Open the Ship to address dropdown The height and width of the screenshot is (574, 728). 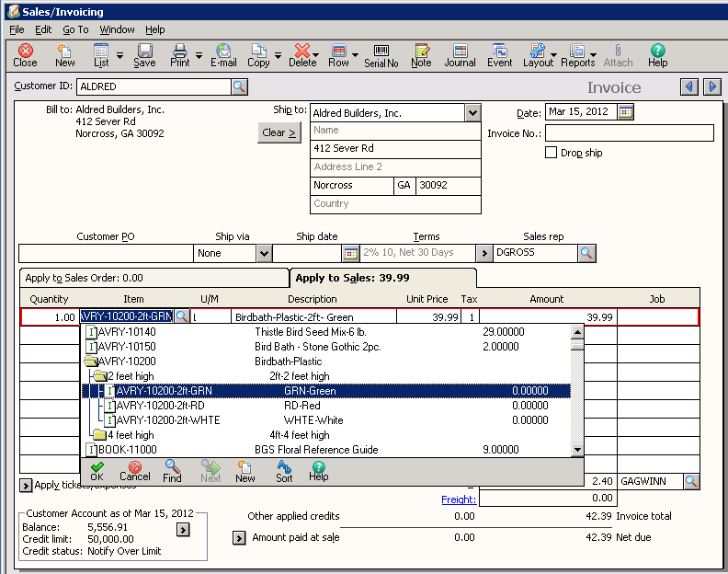[472, 113]
